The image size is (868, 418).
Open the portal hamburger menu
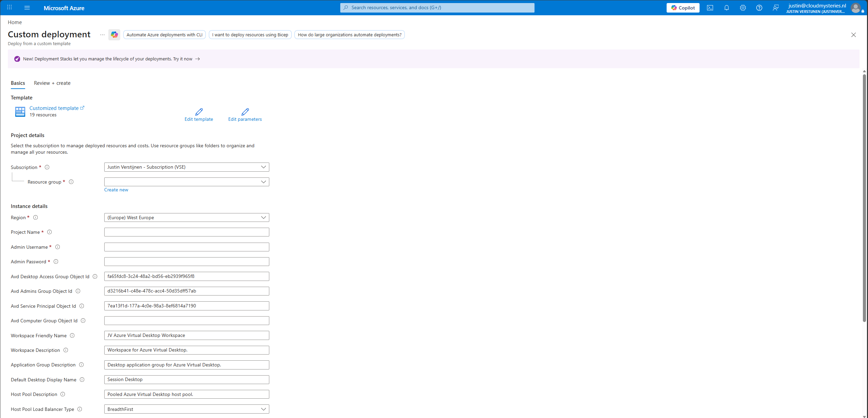[x=27, y=7]
